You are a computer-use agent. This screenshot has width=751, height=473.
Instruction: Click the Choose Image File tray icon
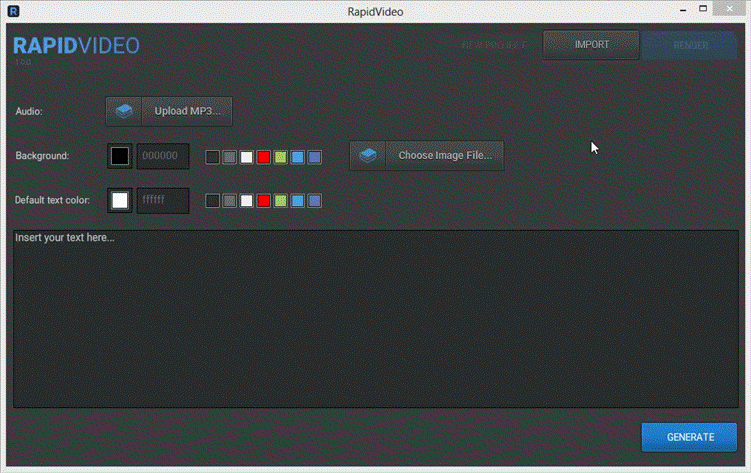point(368,156)
